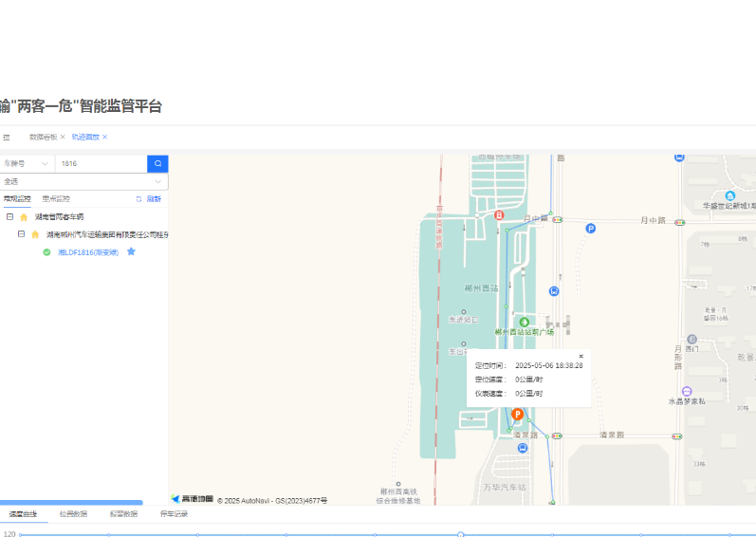Collapse the 湖南郴州汽车运输集团 tree node
The image size is (756, 537).
click(x=21, y=234)
